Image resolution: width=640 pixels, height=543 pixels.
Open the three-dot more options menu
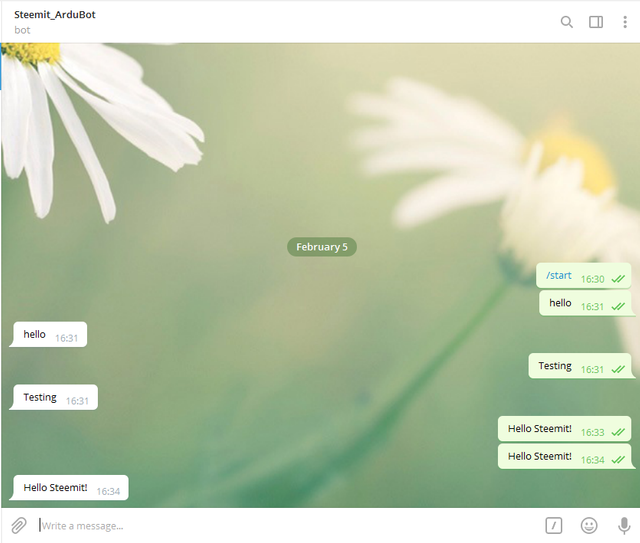(x=625, y=22)
